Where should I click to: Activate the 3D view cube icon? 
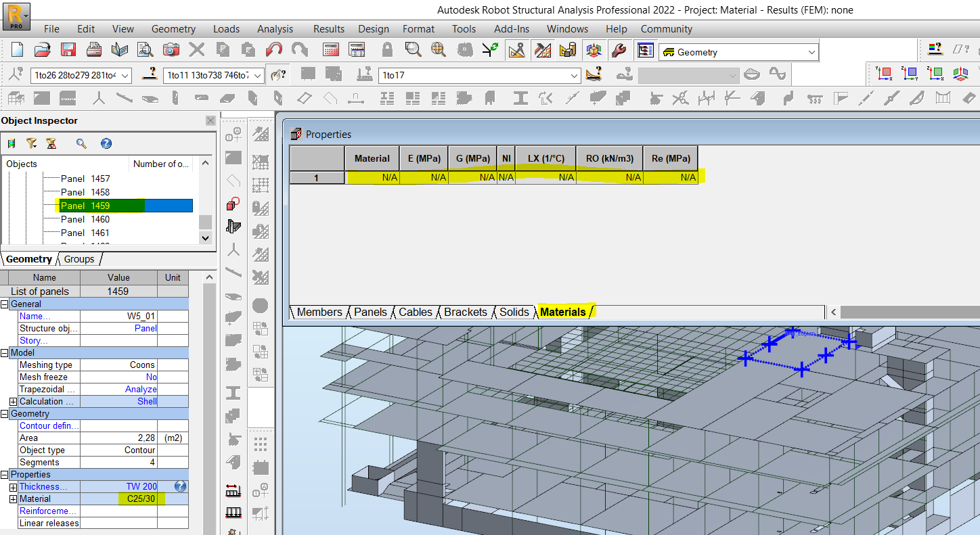594,49
